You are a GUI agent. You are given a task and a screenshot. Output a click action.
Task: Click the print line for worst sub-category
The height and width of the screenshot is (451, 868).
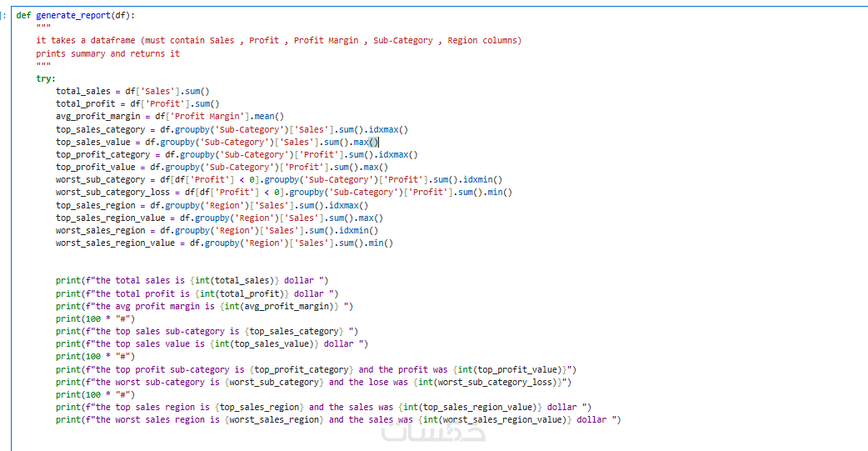[313, 383]
